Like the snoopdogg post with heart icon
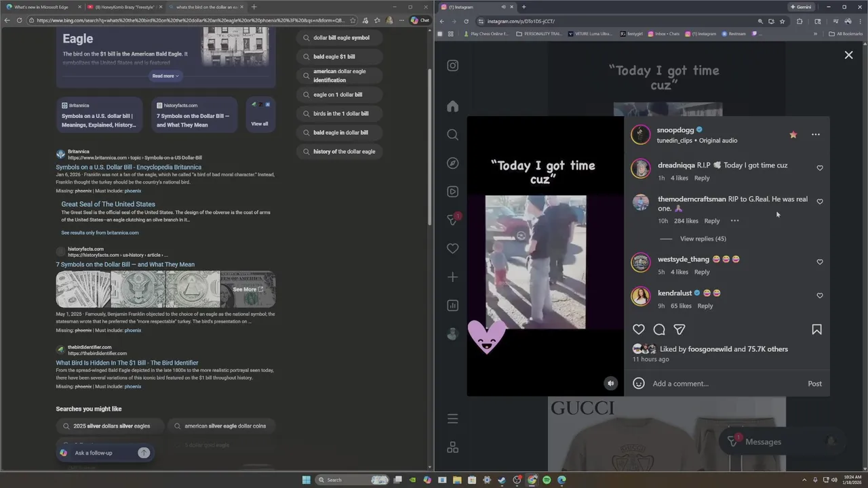The image size is (868, 488). 639,329
